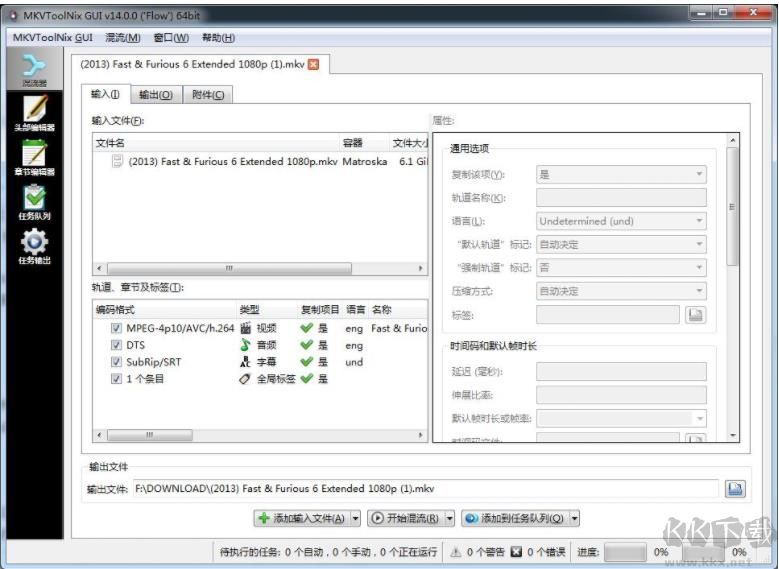779x569 pixels.
Task: Click 添加到任务队列(Q) add to queue button
Action: [x=516, y=518]
